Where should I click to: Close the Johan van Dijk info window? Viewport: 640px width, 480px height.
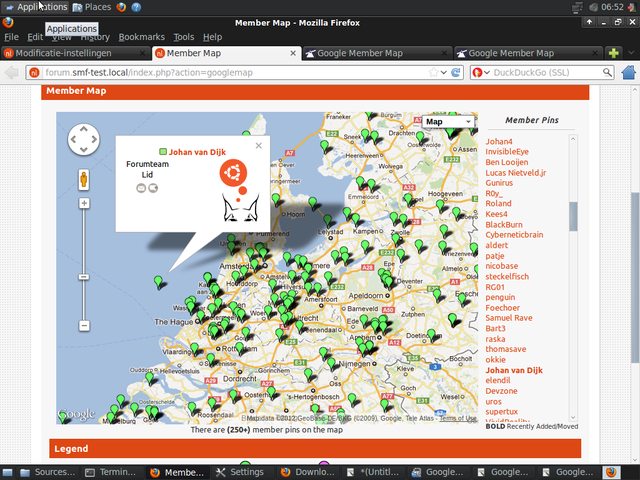(259, 146)
